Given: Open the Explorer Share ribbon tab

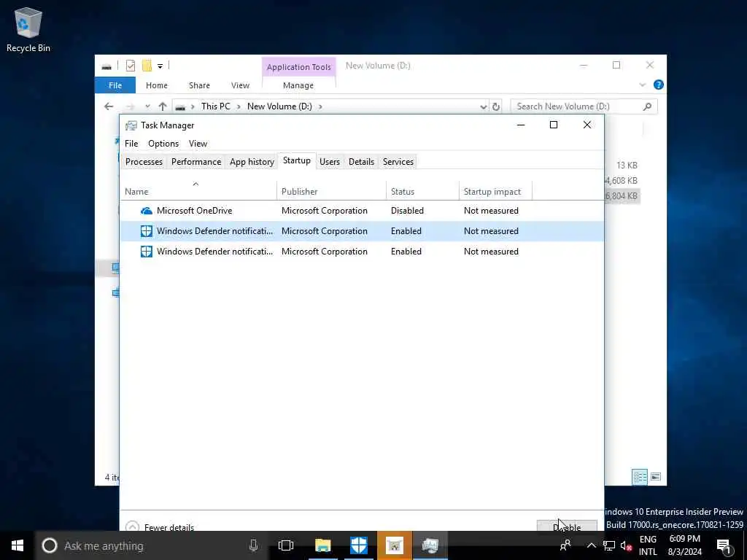Looking at the screenshot, I should point(199,85).
